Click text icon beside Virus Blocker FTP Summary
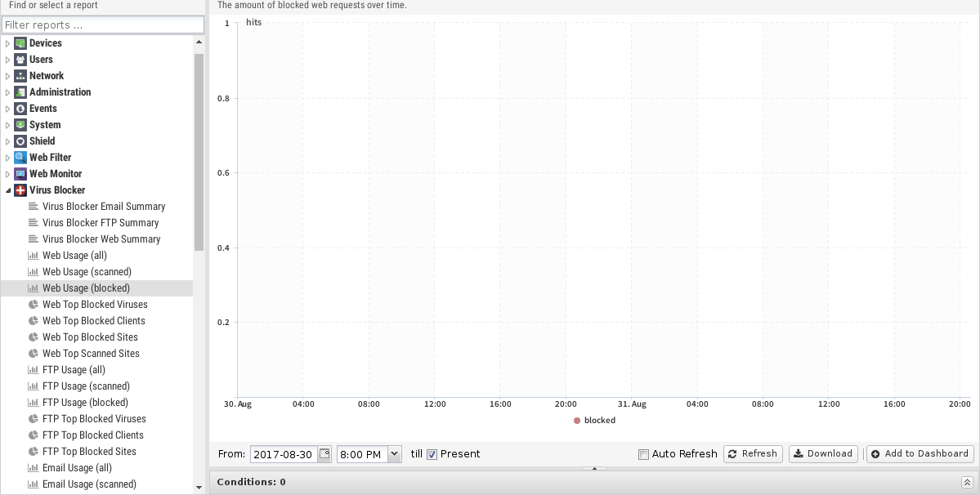The height and width of the screenshot is (495, 980). 34,222
